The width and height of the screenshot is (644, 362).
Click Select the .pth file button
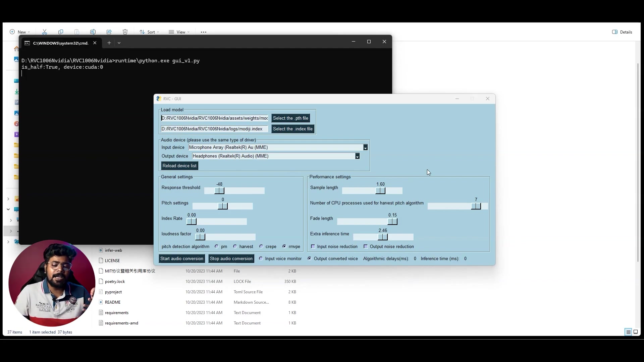click(x=290, y=118)
